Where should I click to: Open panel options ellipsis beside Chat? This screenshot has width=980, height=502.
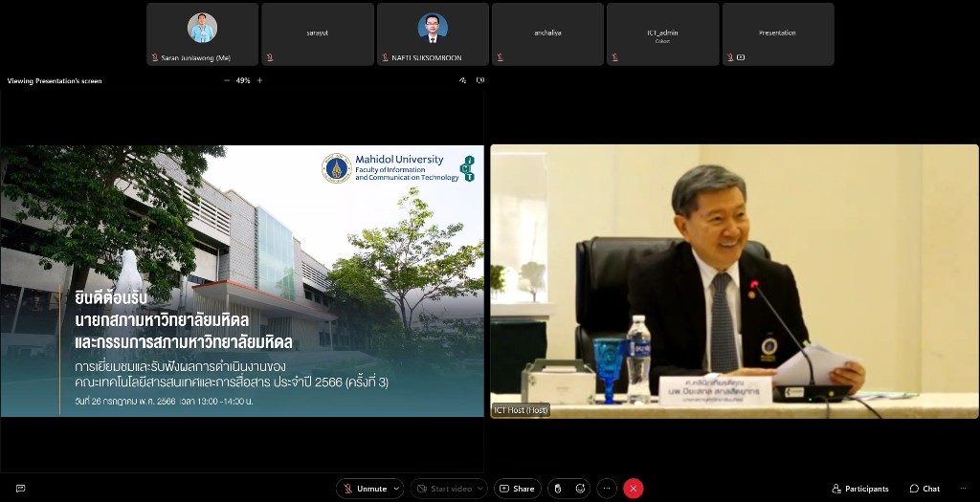(x=962, y=489)
